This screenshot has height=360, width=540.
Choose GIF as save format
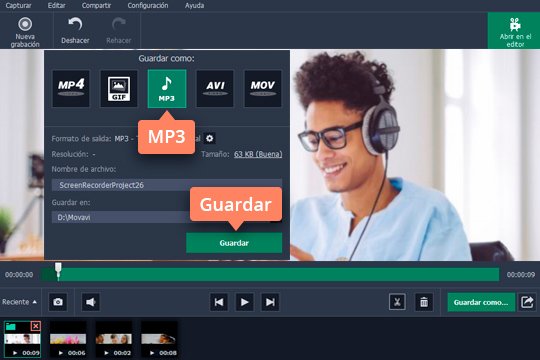[x=119, y=89]
